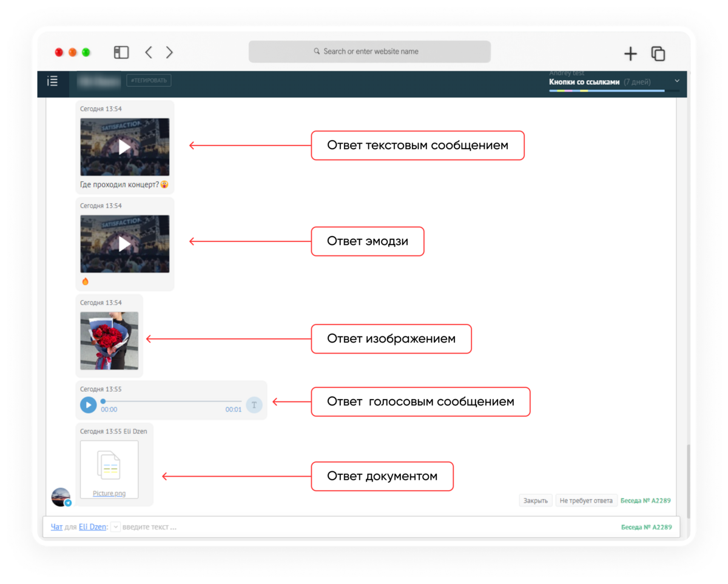Show tab overview icon
The width and height of the screenshot is (728, 584).
658,53
